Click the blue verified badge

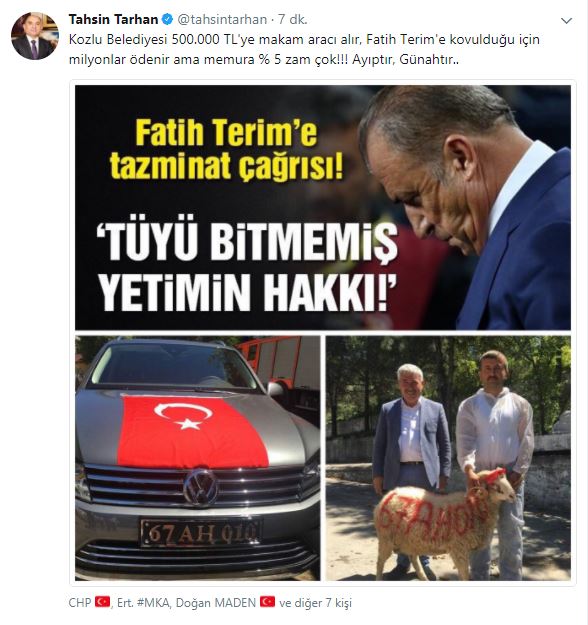coord(167,19)
